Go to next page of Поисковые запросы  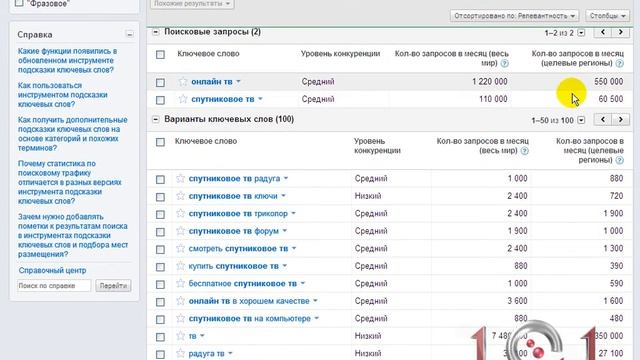coord(621,32)
